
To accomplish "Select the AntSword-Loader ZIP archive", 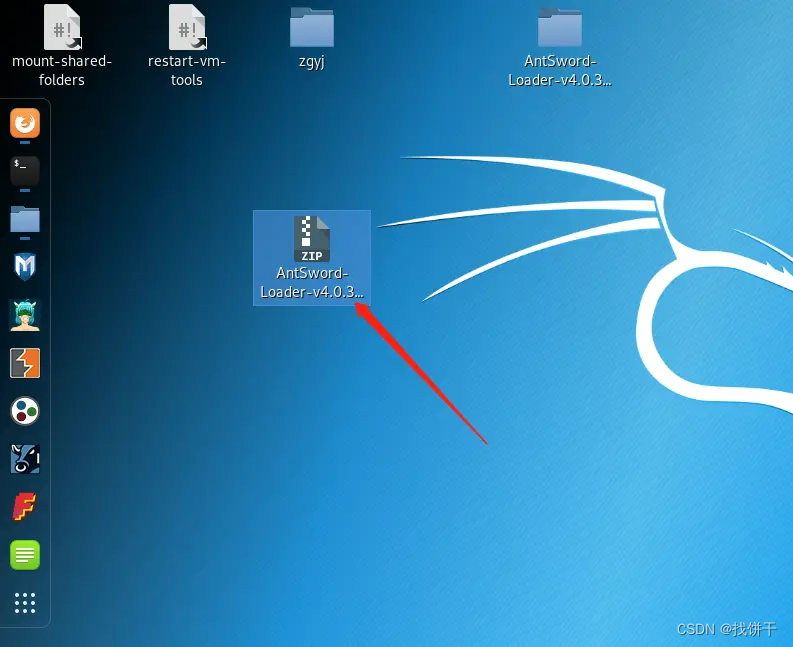I will point(312,257).
